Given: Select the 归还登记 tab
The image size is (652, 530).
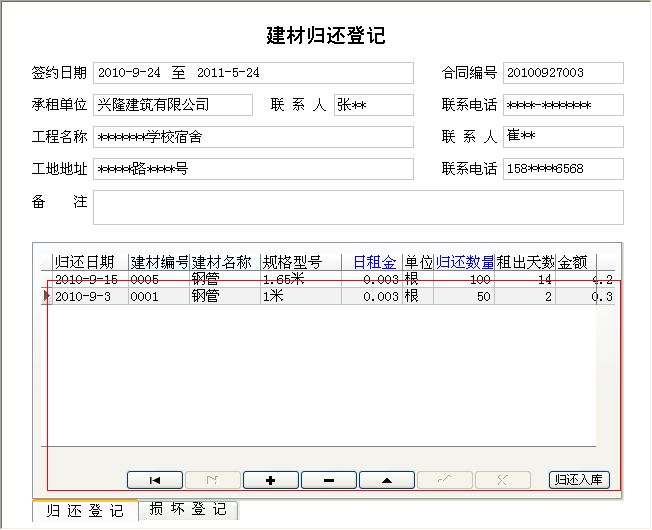Looking at the screenshot, I should coord(80,510).
